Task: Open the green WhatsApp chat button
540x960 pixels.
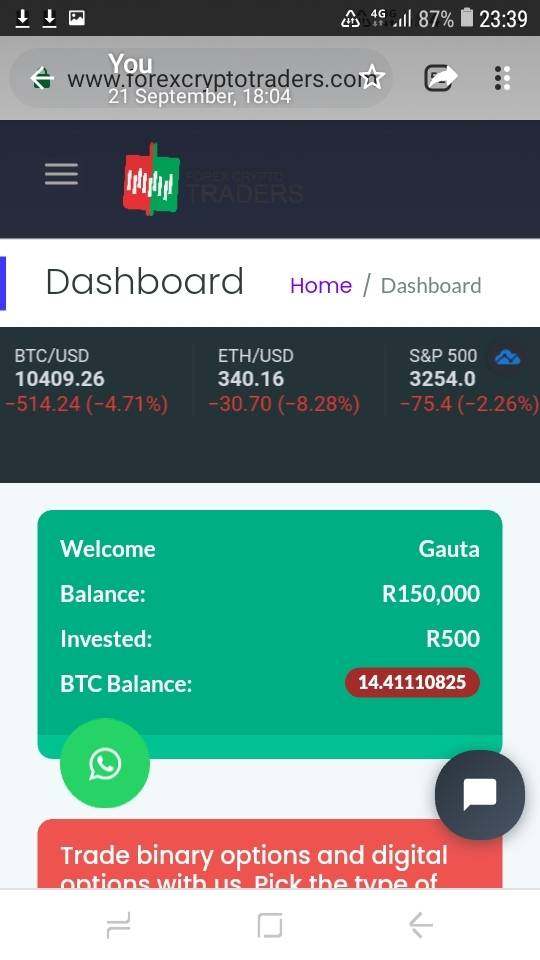Action: [x=105, y=763]
